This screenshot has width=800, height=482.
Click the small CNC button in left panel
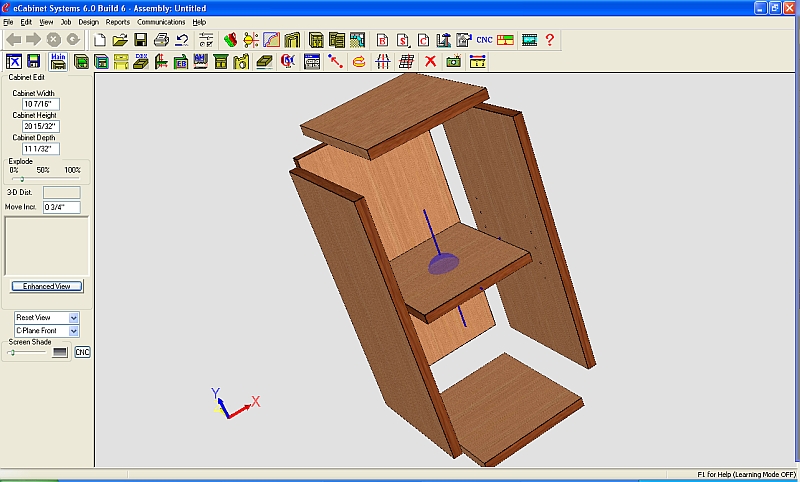click(x=82, y=352)
